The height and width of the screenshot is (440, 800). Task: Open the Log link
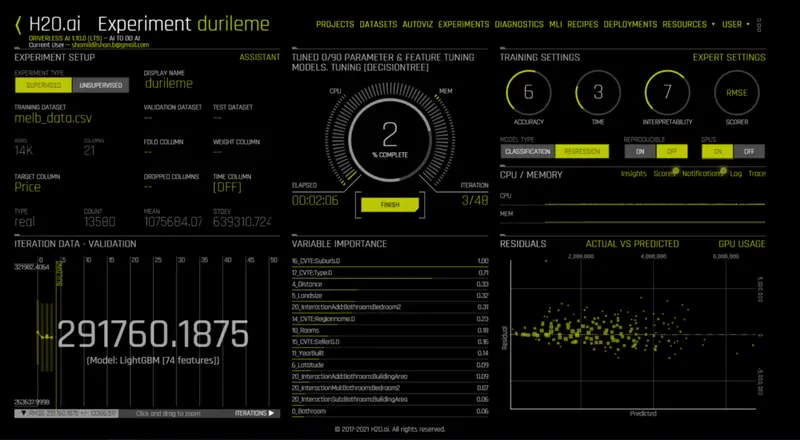tap(735, 174)
